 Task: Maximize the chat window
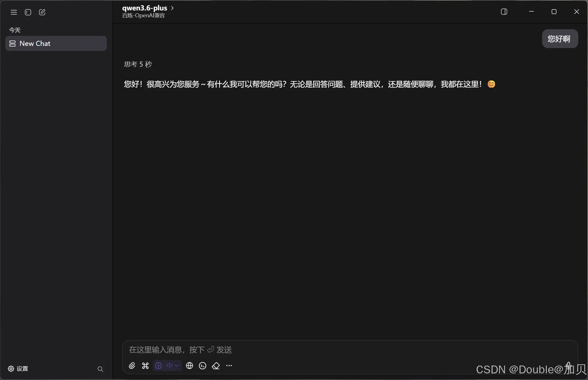(x=554, y=12)
